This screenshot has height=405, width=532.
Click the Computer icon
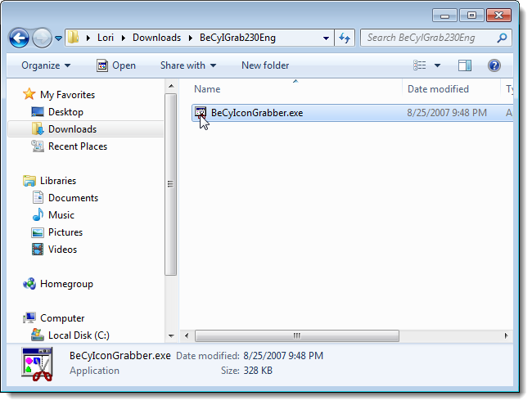pos(29,317)
